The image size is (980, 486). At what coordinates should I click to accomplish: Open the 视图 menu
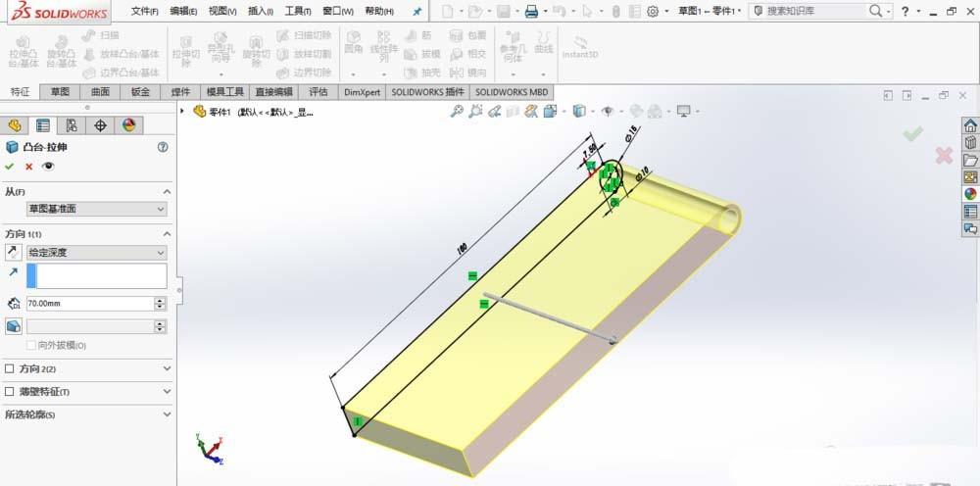point(221,11)
